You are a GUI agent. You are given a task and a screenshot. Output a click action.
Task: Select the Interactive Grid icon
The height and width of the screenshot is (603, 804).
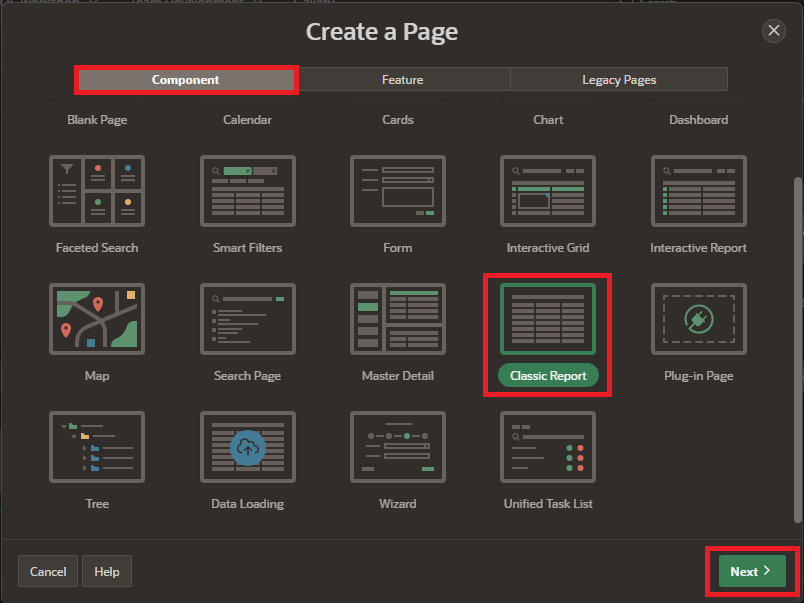click(548, 191)
